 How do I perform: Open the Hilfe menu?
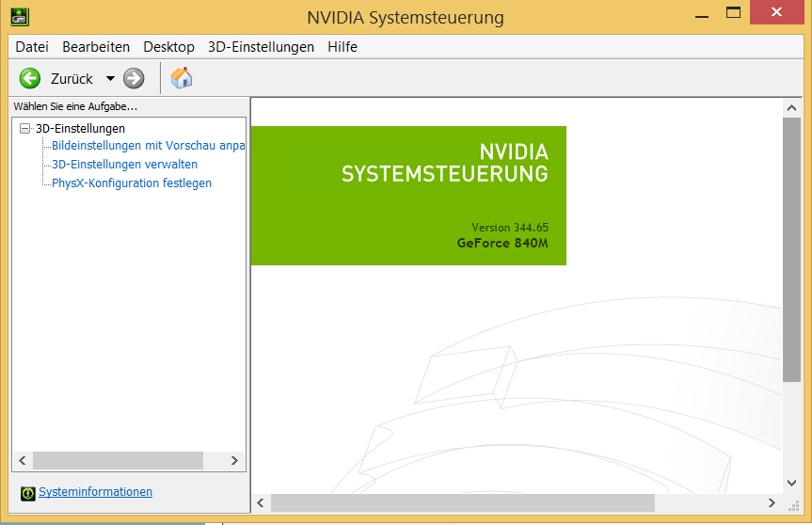click(342, 47)
